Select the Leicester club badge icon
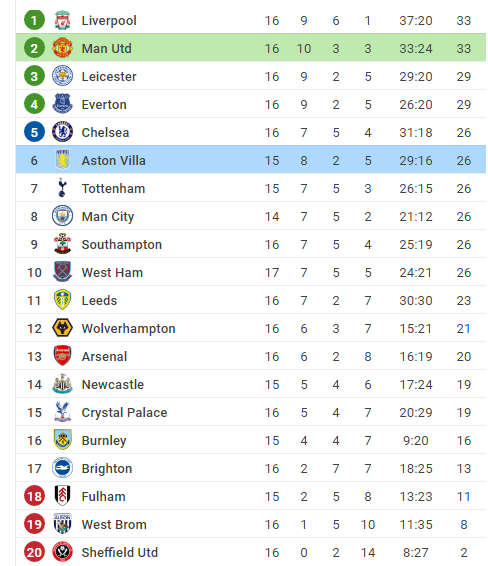 [62, 76]
